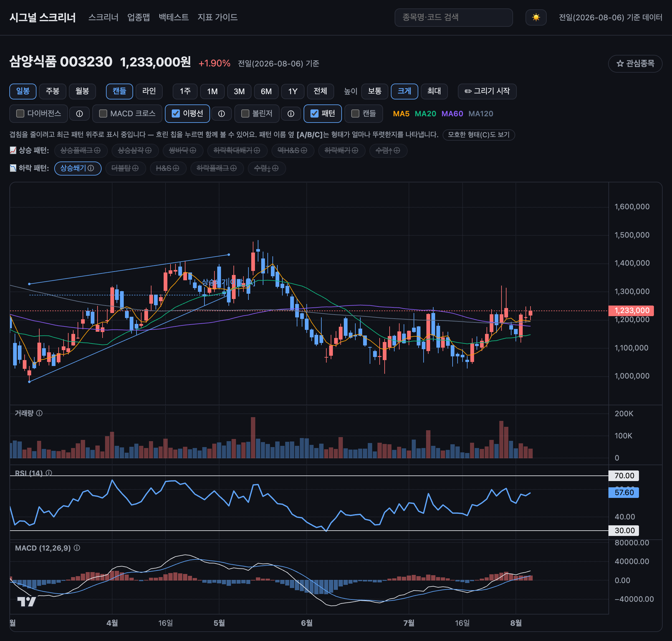The height and width of the screenshot is (641, 672).
Task: Click the MA120 legend label
Action: 481,114
